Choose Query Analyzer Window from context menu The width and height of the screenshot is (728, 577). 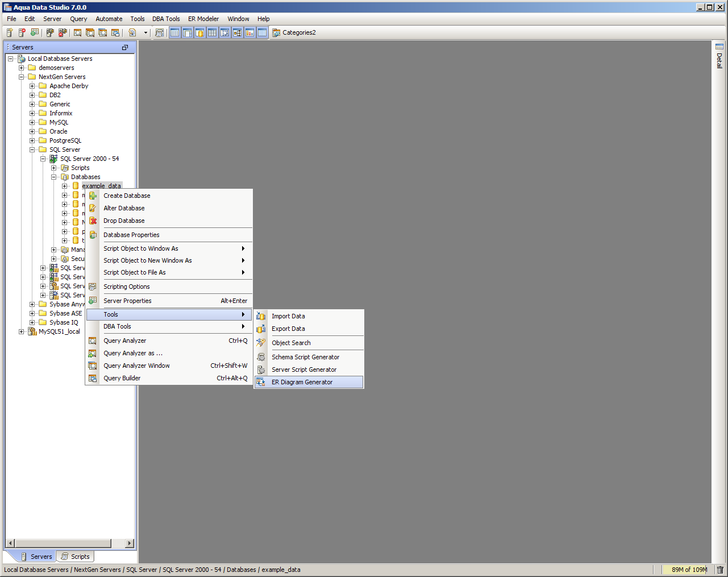coord(169,366)
